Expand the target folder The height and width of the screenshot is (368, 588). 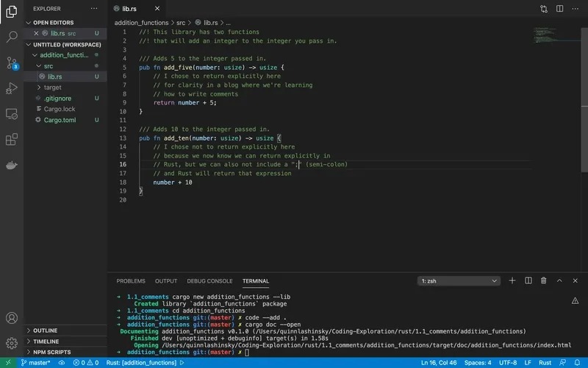[x=52, y=87]
